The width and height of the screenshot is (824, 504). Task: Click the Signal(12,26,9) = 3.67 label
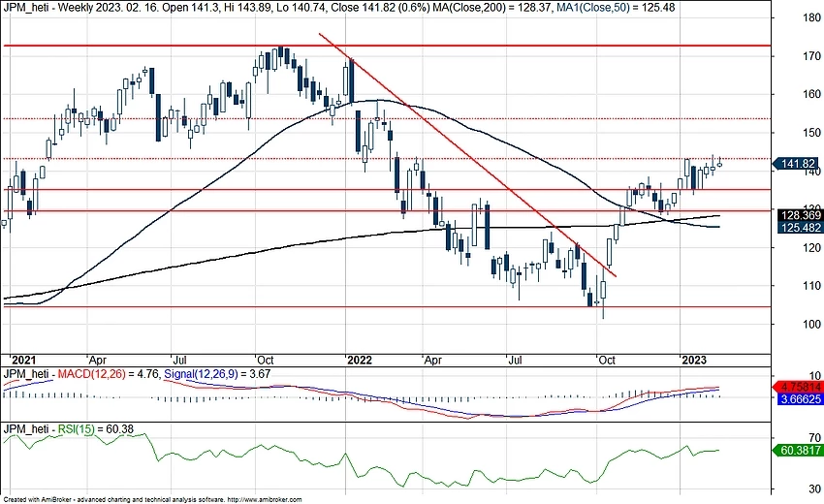point(217,374)
